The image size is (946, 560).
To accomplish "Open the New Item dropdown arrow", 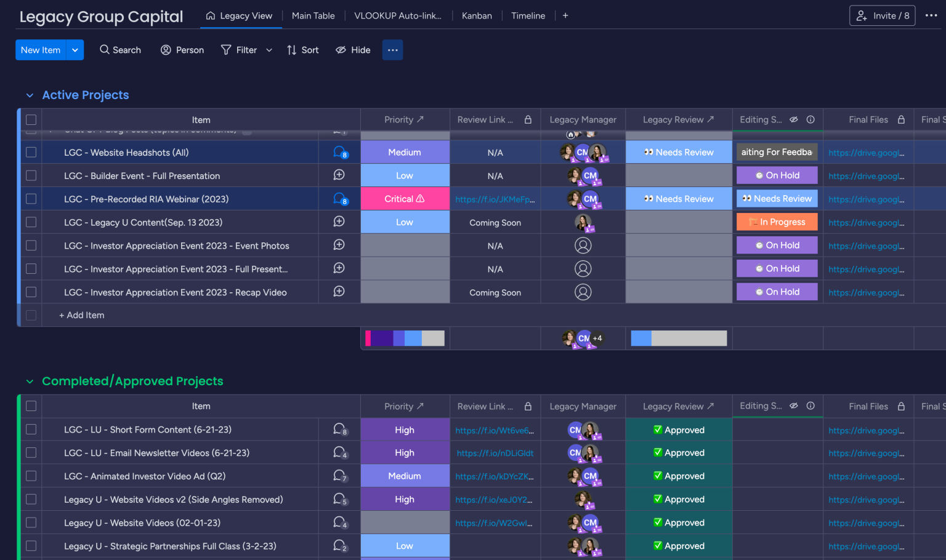I will coord(75,50).
